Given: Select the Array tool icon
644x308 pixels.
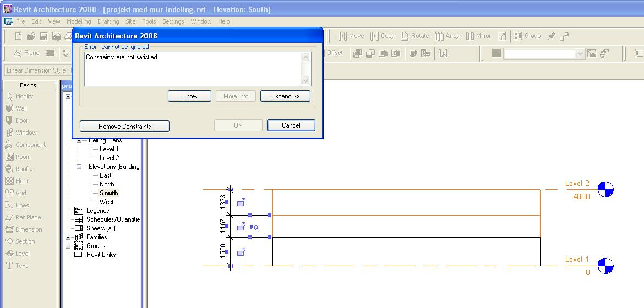Looking at the screenshot, I should tap(439, 36).
